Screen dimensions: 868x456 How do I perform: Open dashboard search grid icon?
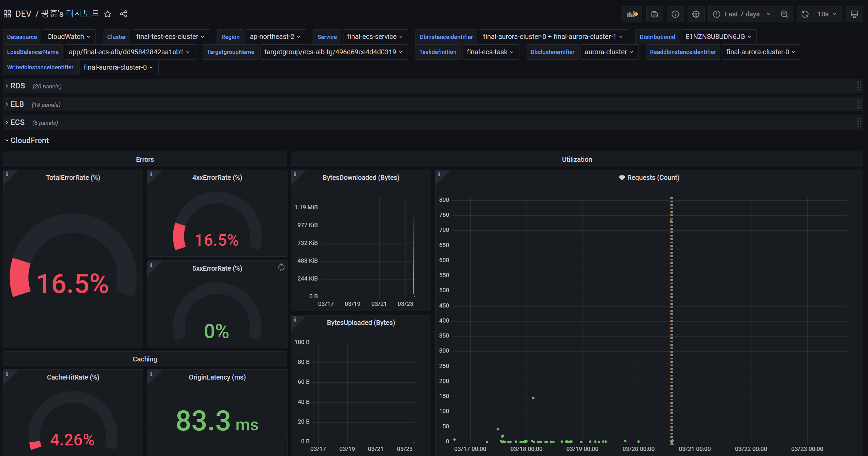pyautogui.click(x=7, y=14)
